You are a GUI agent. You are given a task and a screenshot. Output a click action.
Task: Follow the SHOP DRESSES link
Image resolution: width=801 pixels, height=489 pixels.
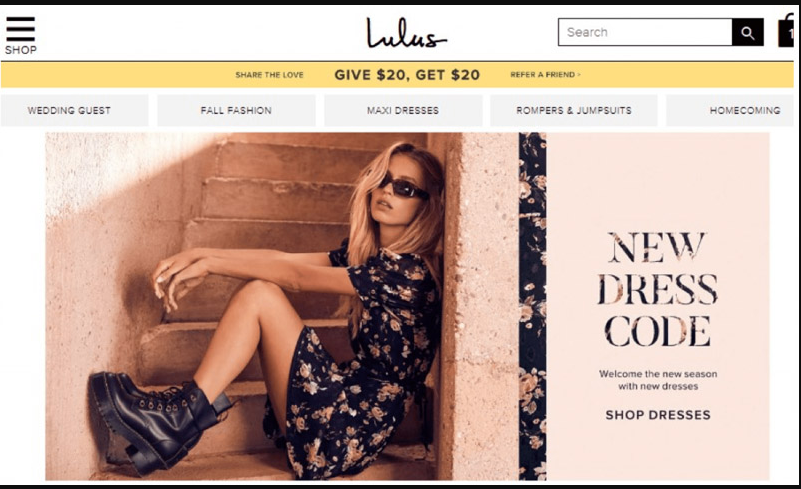[658, 415]
